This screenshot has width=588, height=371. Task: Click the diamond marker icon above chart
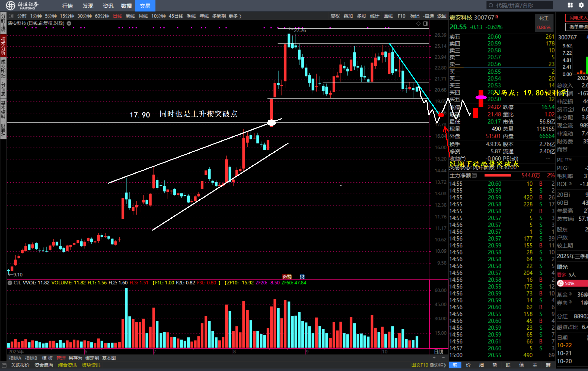[x=418, y=24]
